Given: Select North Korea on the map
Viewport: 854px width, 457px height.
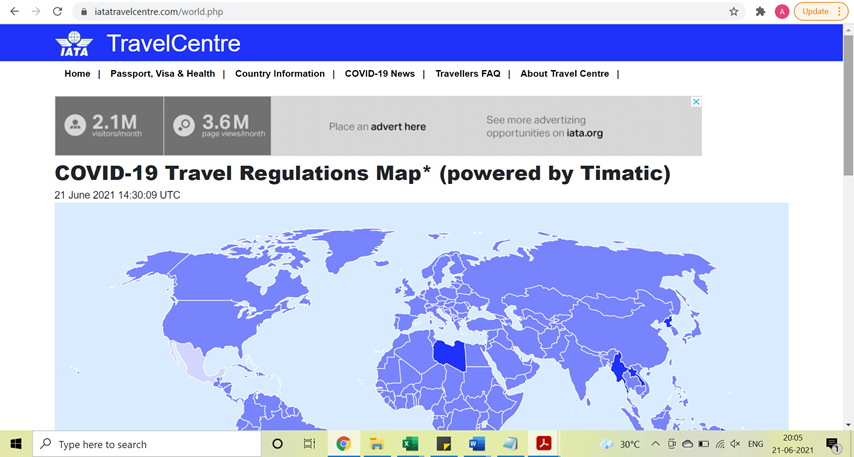Looking at the screenshot, I should click(x=668, y=321).
